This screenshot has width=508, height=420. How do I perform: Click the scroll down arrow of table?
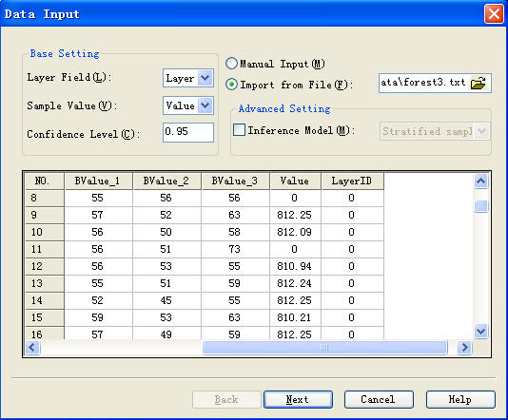[480, 331]
